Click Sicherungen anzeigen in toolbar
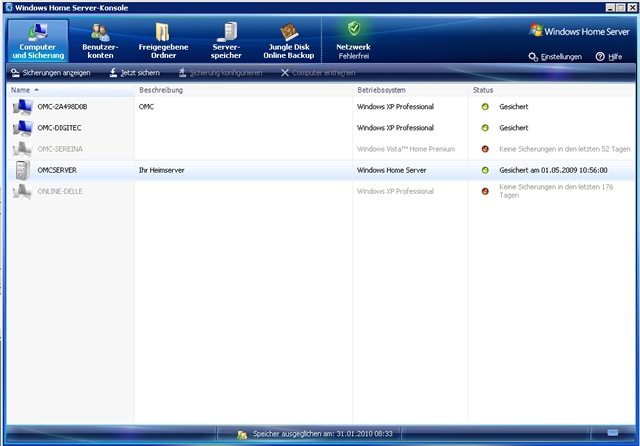The height and width of the screenshot is (446, 640). pos(51,73)
